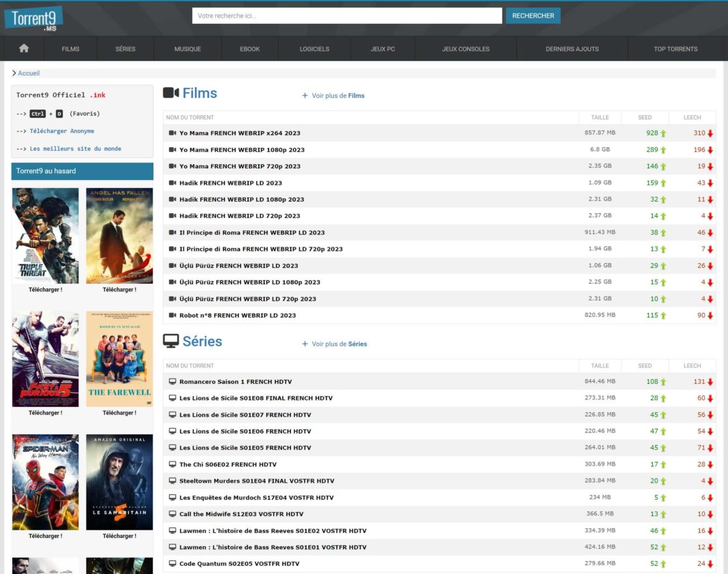Open the JEUX PC menu
Viewport: 728px width, 574px height.
pyautogui.click(x=382, y=49)
